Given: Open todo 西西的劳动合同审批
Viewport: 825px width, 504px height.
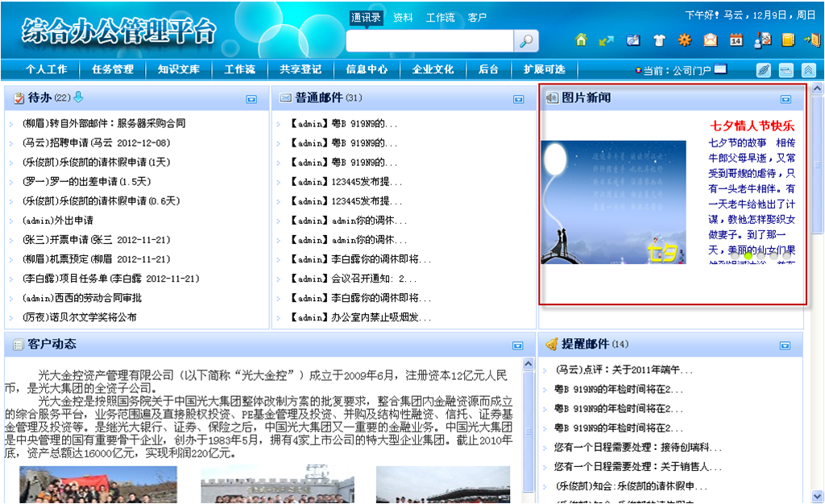Looking at the screenshot, I should coord(82,298).
